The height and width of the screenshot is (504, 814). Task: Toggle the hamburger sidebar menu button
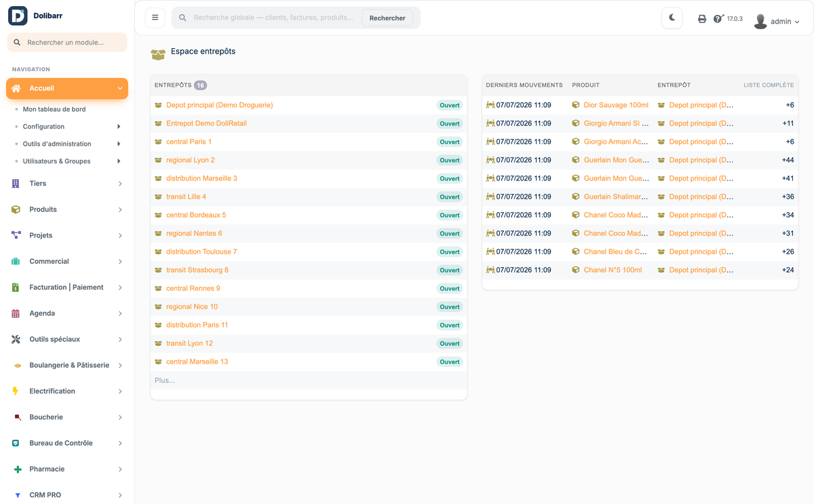(155, 18)
